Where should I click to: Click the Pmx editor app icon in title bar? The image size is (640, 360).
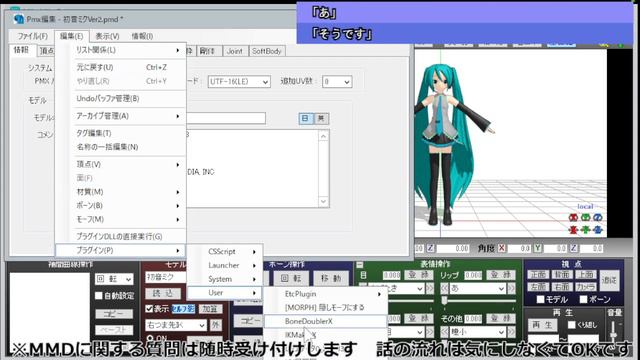tap(18, 19)
